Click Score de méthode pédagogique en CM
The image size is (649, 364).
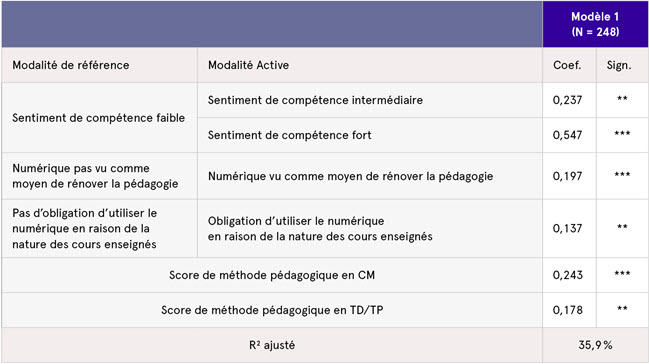[x=272, y=275]
